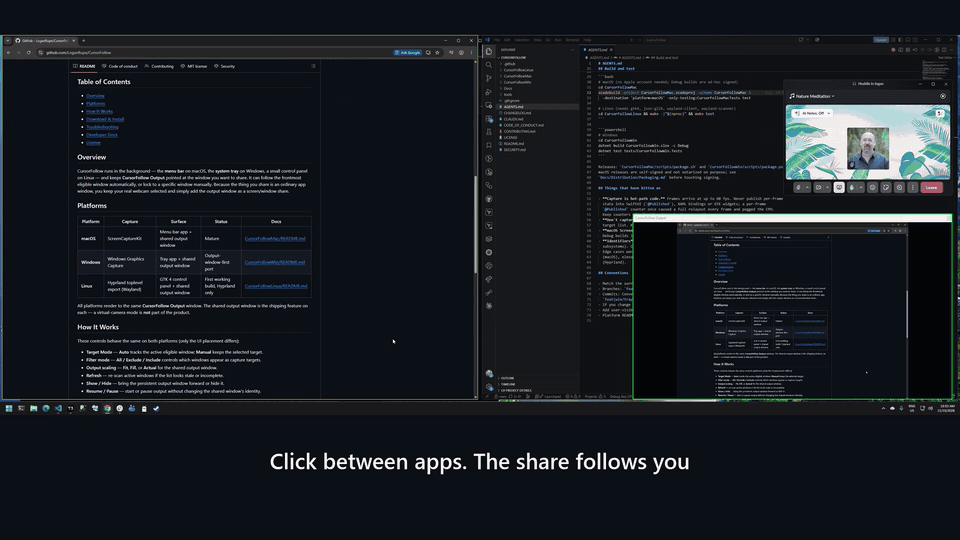The image size is (960, 540).
Task: Click the Explorer panel more actions ellipsis
Action: (572, 50)
